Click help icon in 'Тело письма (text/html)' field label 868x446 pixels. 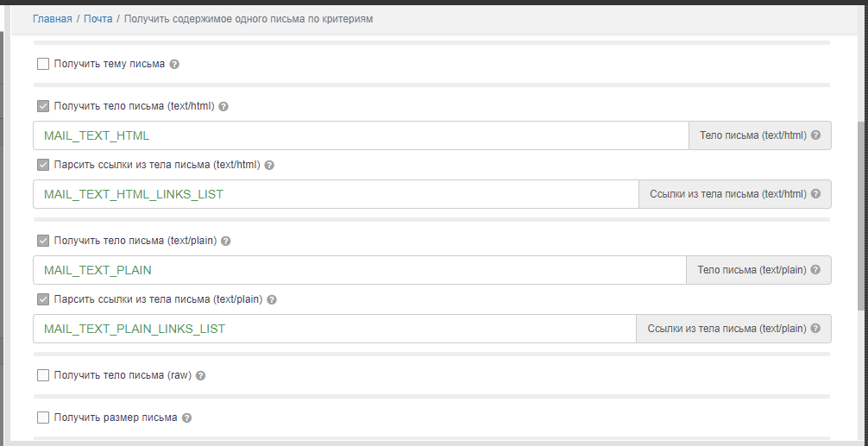[815, 135]
